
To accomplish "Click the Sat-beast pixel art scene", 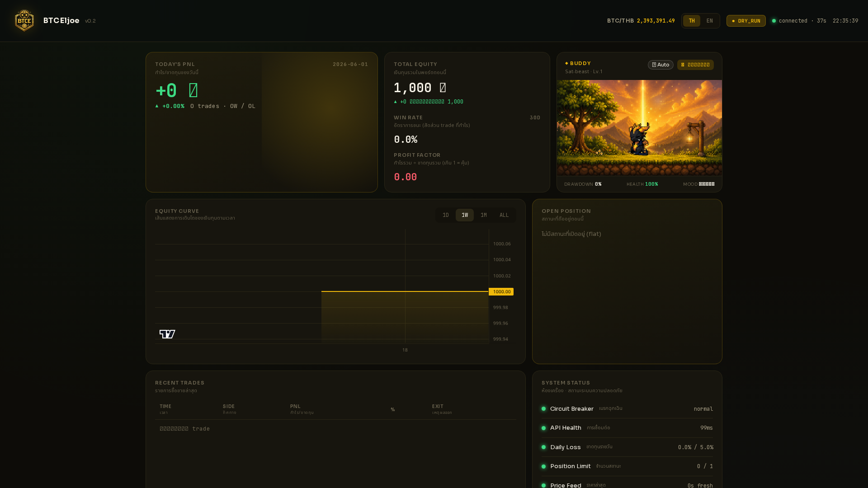I will pos(639,128).
